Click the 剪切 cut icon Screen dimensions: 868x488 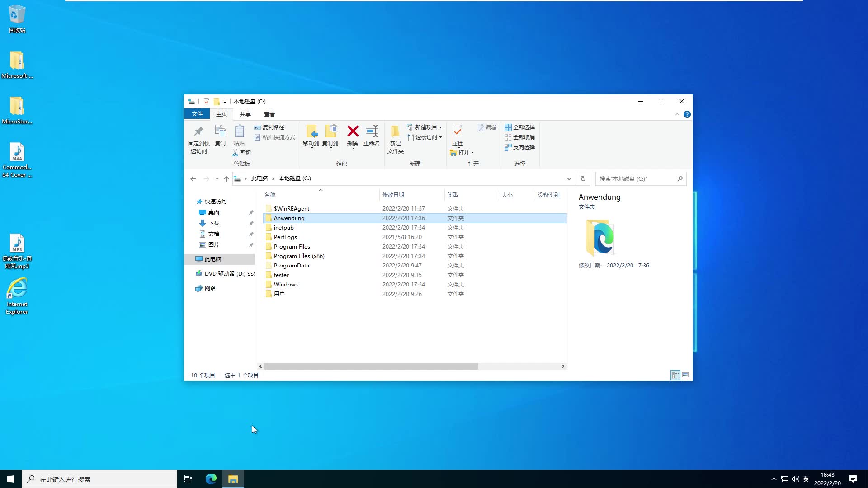click(242, 152)
